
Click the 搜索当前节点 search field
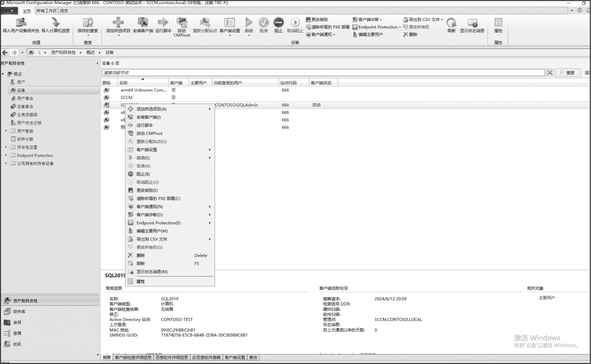(323, 73)
